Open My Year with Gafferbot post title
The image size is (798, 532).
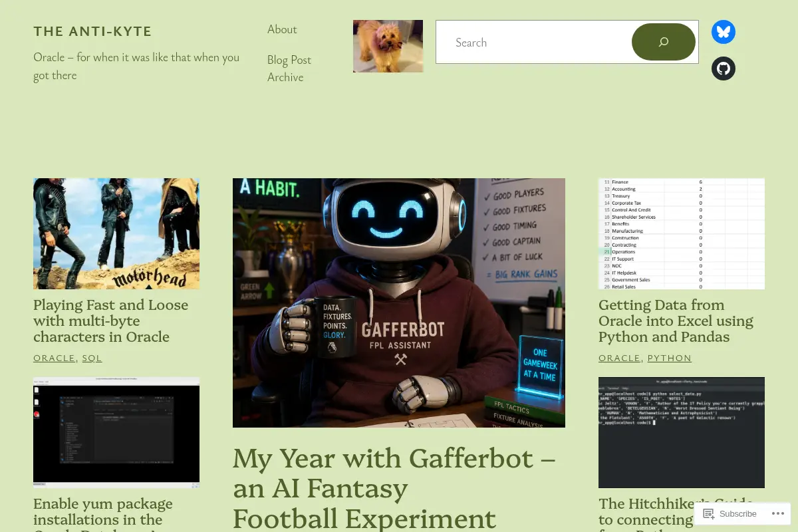(x=394, y=488)
